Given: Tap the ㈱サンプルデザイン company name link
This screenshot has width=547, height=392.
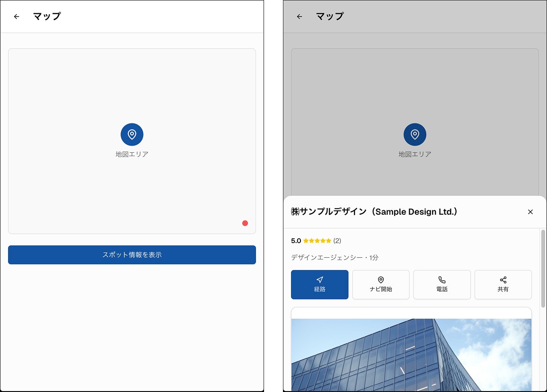Looking at the screenshot, I should [374, 211].
